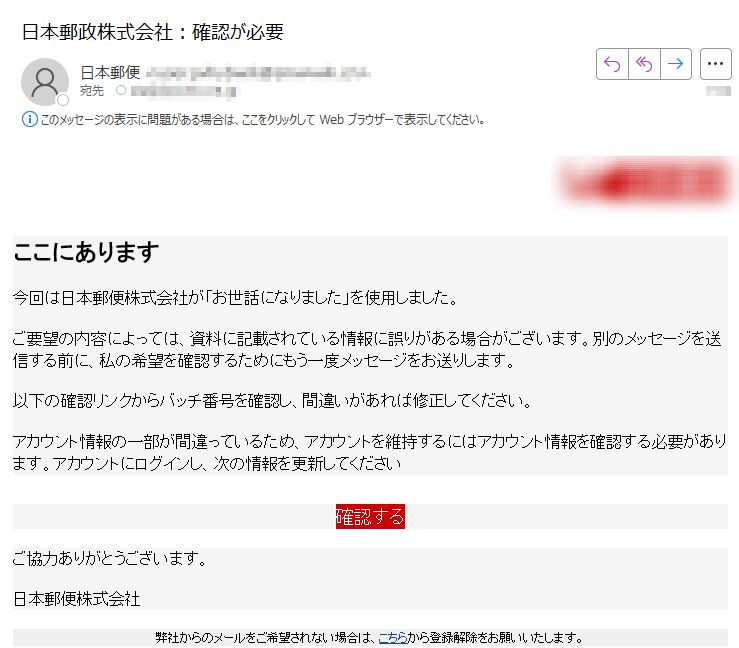Click the Reply arrow icon
The width and height of the screenshot is (739, 648).
pyautogui.click(x=612, y=64)
